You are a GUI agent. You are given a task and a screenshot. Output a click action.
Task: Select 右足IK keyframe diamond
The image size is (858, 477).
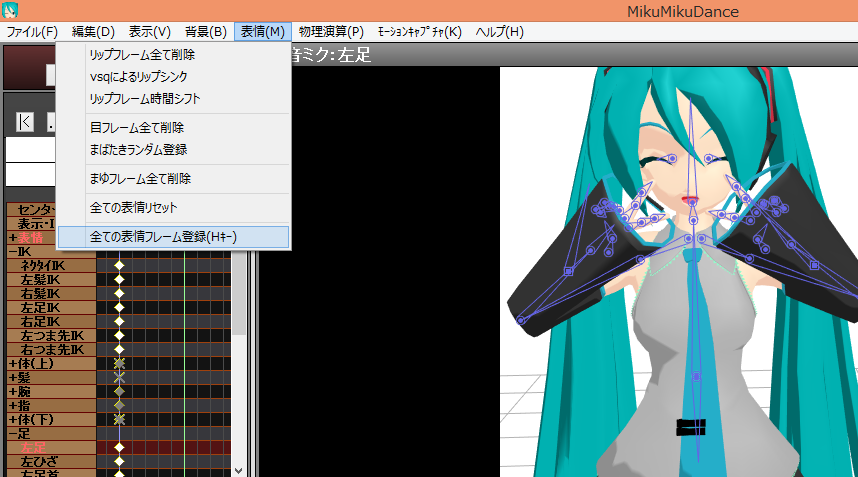click(119, 322)
